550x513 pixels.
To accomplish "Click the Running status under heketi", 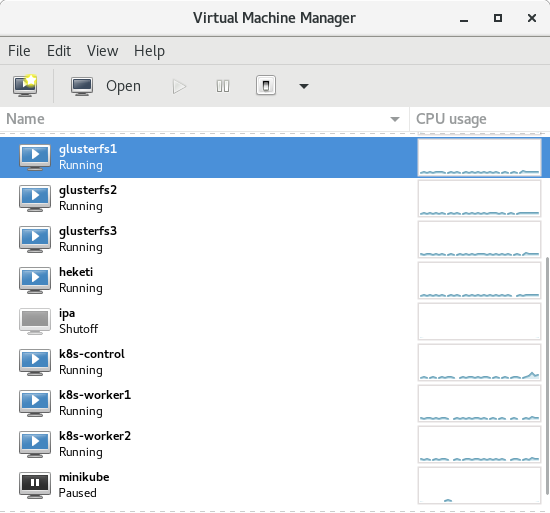I will pyautogui.click(x=81, y=288).
